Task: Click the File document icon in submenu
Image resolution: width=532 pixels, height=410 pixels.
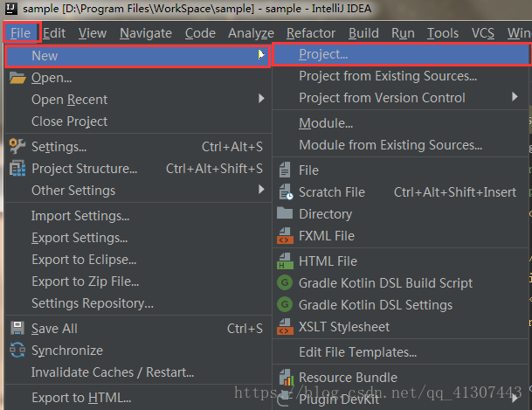Action: [285, 170]
